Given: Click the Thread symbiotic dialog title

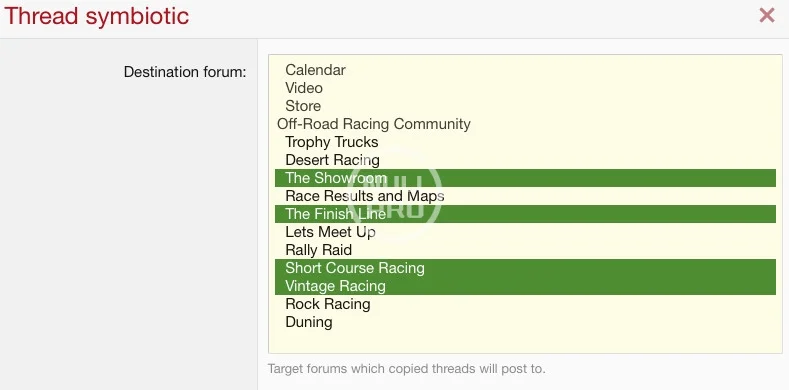Looking at the screenshot, I should (96, 16).
